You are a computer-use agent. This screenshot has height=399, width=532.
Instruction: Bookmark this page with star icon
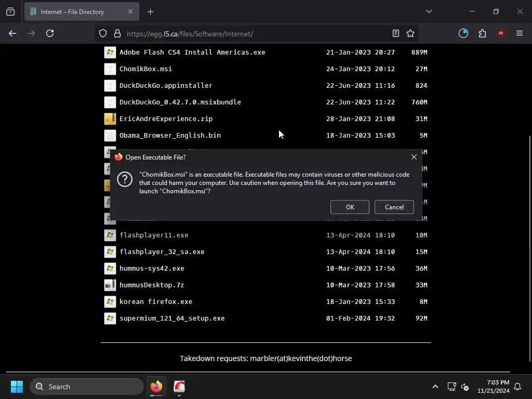(x=410, y=33)
